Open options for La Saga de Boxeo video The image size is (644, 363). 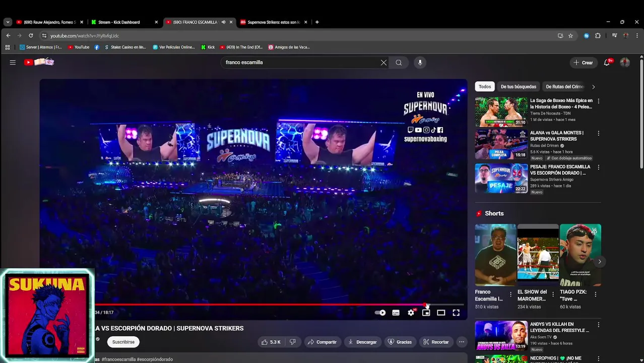click(599, 101)
